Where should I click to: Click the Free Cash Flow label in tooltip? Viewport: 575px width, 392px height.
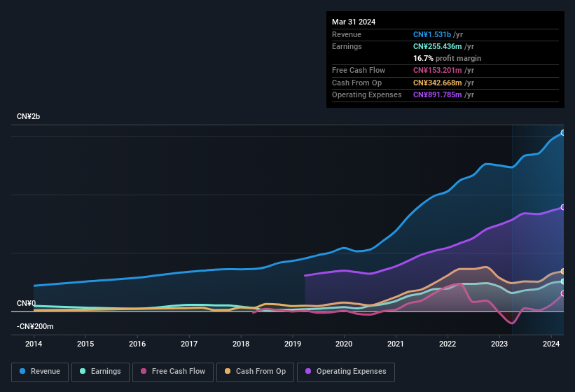coord(359,70)
